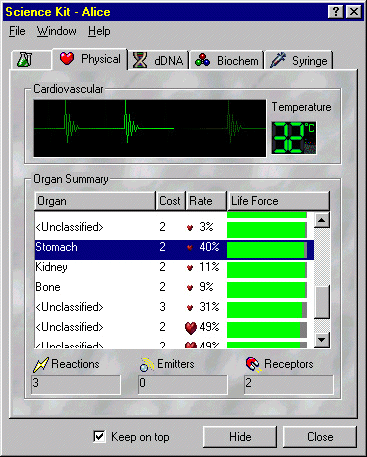Image resolution: width=367 pixels, height=457 pixels.
Task: Open the Window menu
Action: click(56, 31)
